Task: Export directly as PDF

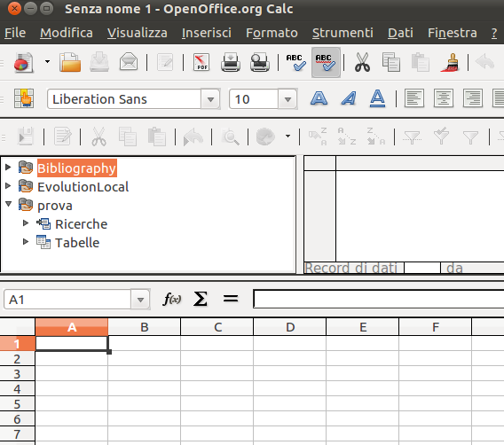Action: click(x=201, y=62)
